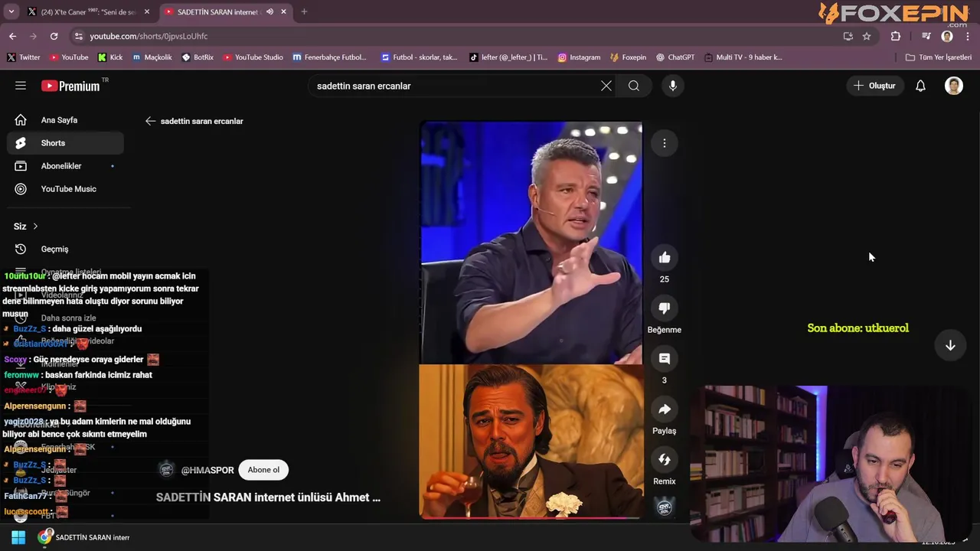Open the Foxepin bookmark
Image resolution: width=980 pixels, height=551 pixels.
(x=628, y=57)
